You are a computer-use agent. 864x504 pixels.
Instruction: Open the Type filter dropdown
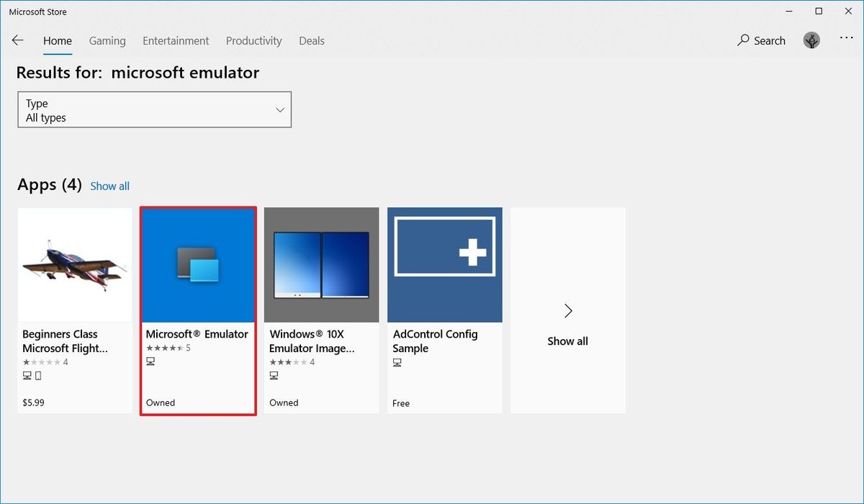154,109
